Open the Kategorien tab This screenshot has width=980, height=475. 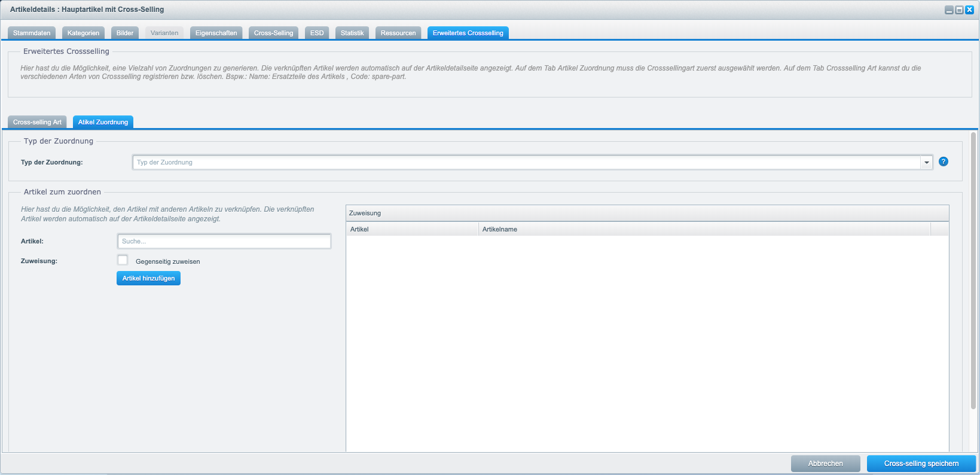tap(83, 33)
